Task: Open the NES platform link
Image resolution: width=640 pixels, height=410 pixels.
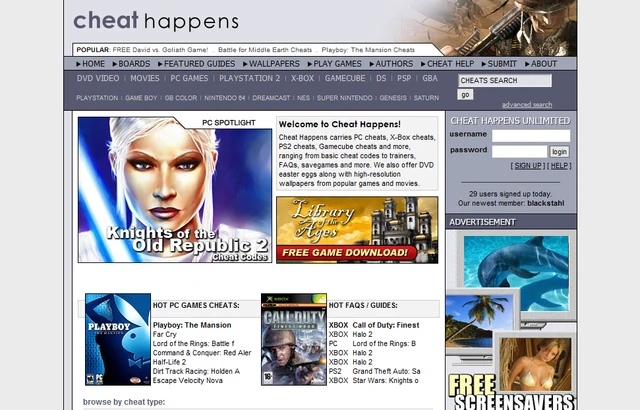Action: pyautogui.click(x=303, y=98)
